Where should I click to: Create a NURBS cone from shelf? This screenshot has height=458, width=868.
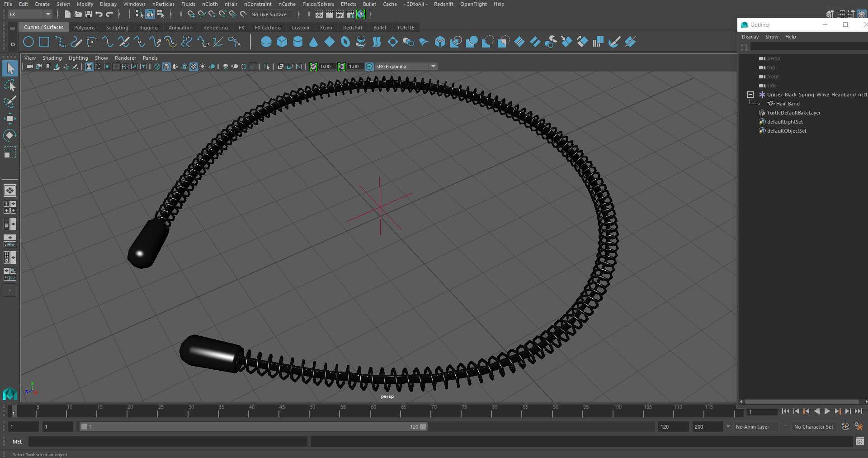coord(314,42)
